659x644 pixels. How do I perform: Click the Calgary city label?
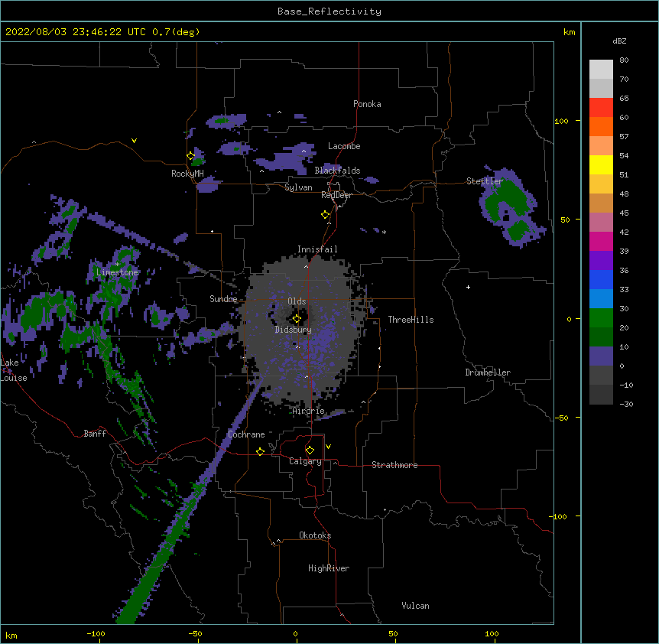click(305, 461)
